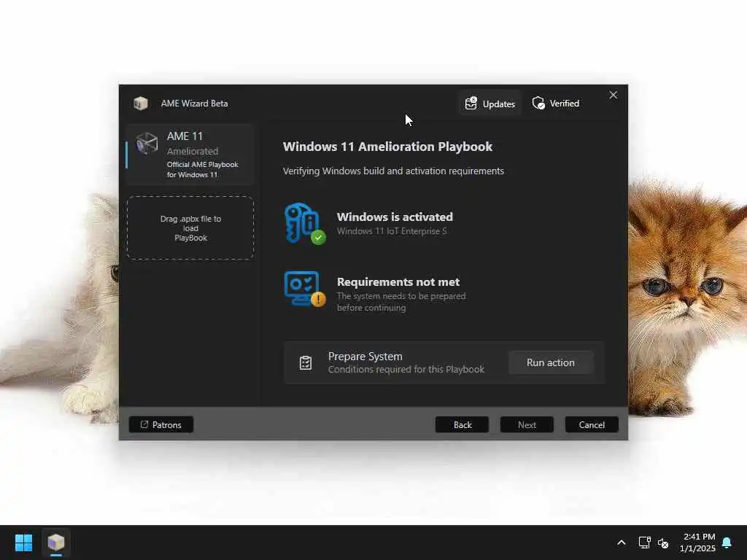Open the Updates panel
The image size is (747, 560).
coord(489,104)
